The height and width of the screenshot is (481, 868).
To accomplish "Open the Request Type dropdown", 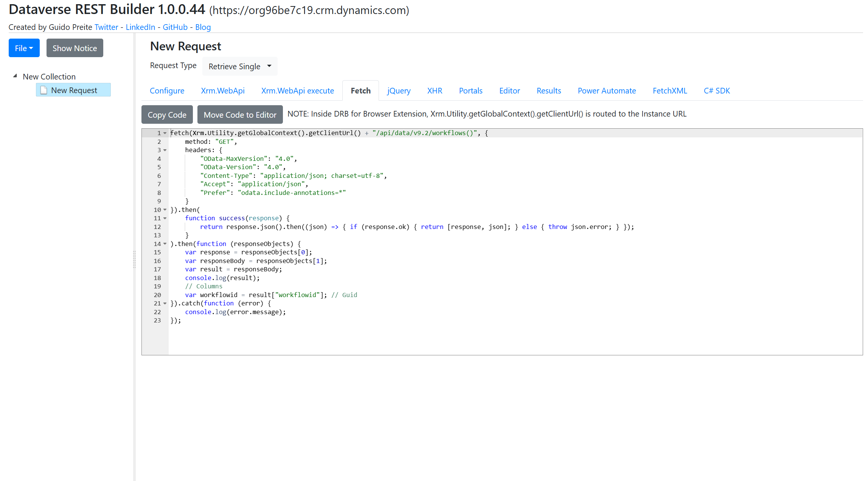I will click(x=240, y=66).
